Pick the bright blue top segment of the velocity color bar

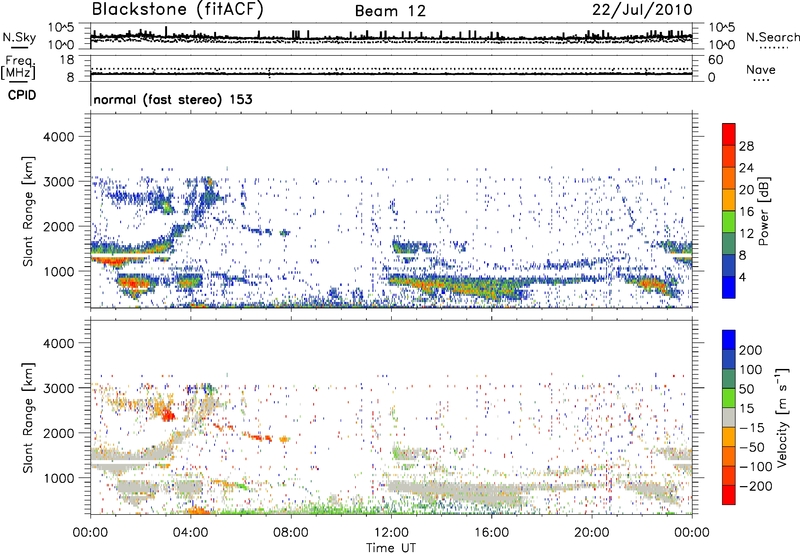[729, 340]
